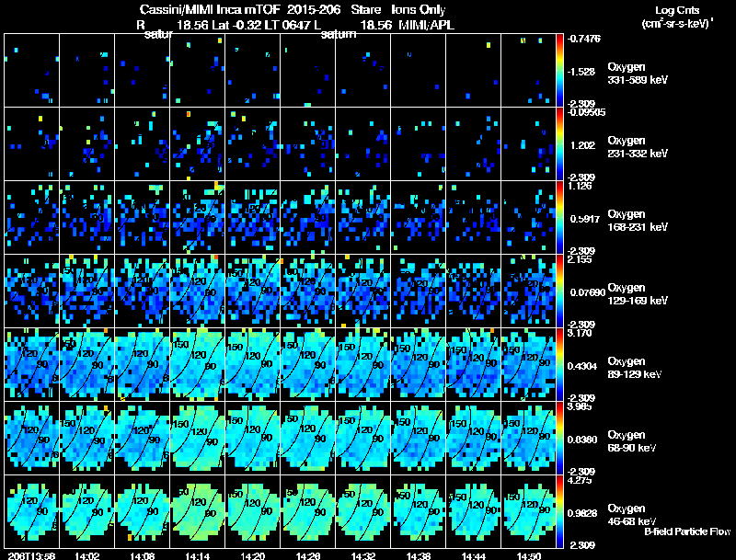
Task: Select the 'Oxygen 68-90 keV' row label
Action: (x=632, y=441)
